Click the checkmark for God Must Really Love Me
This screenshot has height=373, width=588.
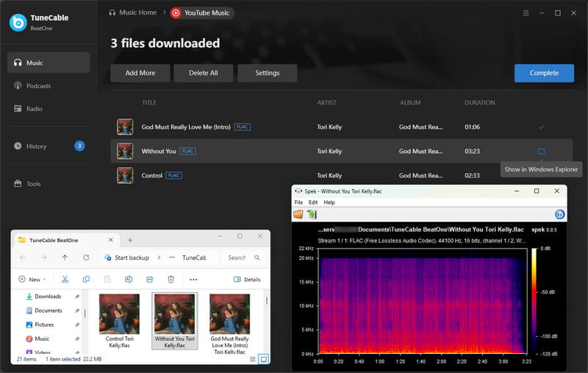(x=542, y=127)
